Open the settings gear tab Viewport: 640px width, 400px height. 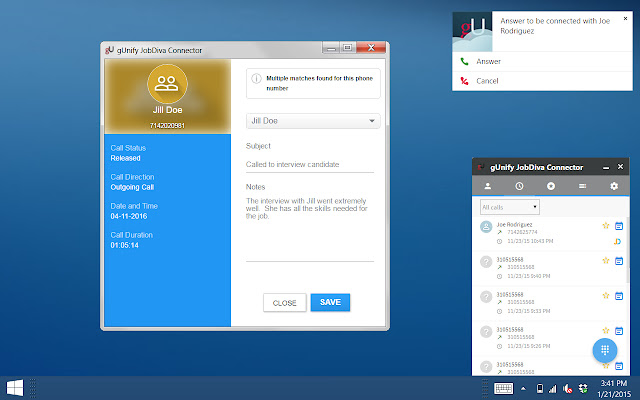pyautogui.click(x=614, y=186)
